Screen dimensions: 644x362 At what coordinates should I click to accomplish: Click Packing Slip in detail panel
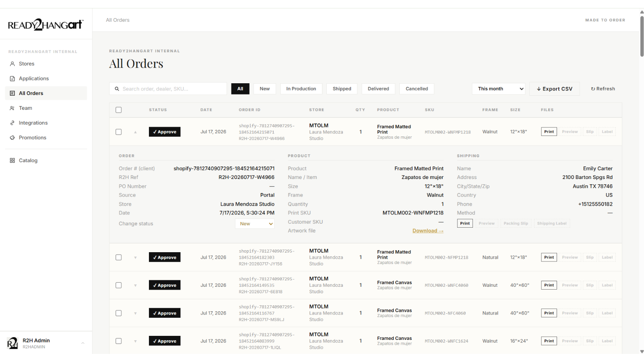tap(516, 224)
